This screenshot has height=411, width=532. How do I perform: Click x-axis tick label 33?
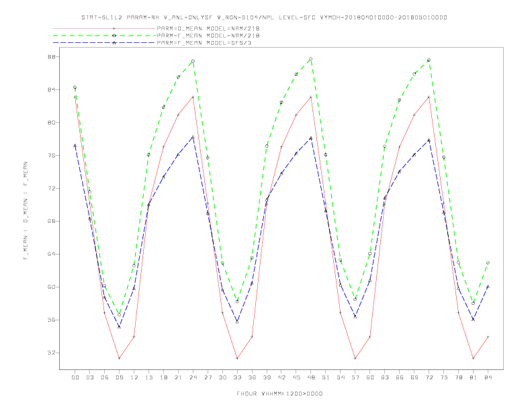tap(237, 377)
